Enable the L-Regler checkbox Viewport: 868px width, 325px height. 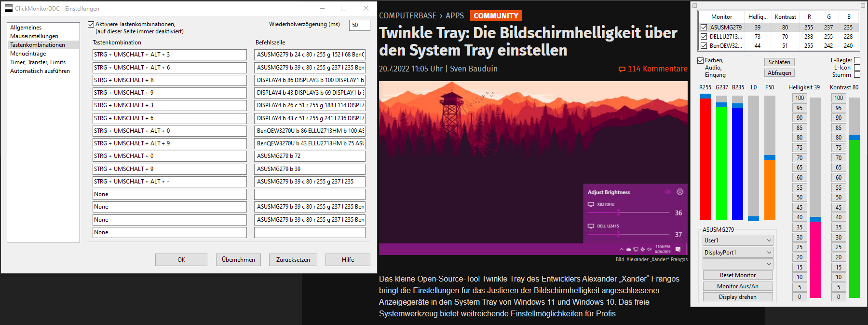tap(857, 60)
